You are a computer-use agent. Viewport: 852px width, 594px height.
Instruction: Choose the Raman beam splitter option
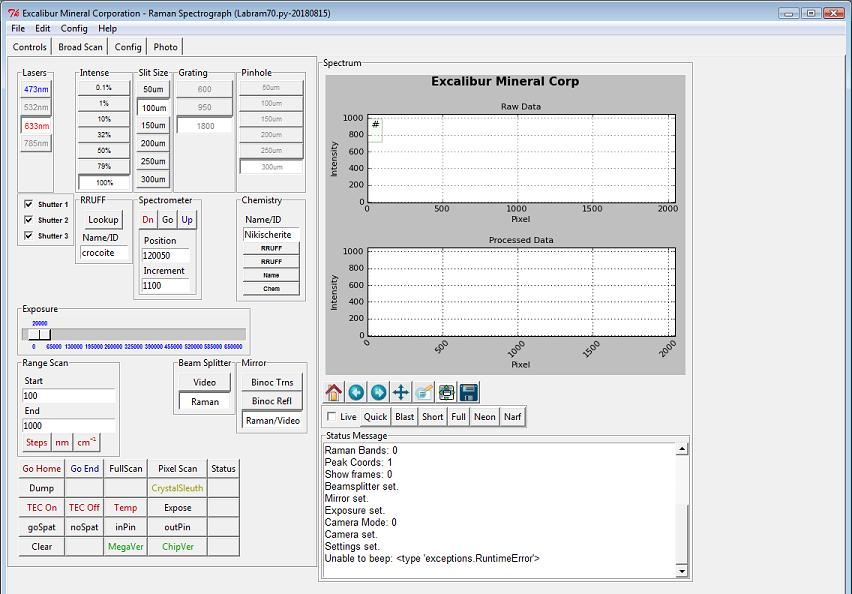205,402
